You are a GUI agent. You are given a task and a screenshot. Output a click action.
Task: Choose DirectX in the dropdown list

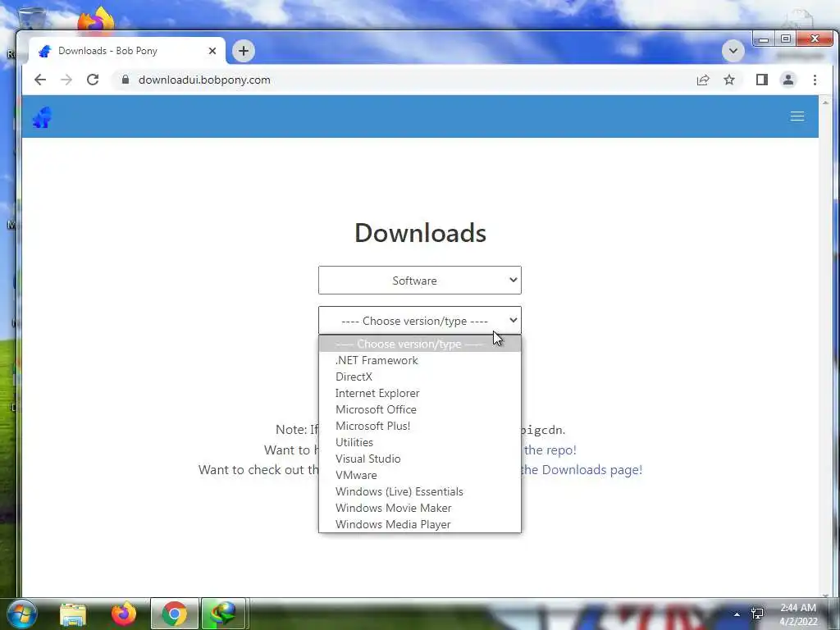click(x=419, y=377)
